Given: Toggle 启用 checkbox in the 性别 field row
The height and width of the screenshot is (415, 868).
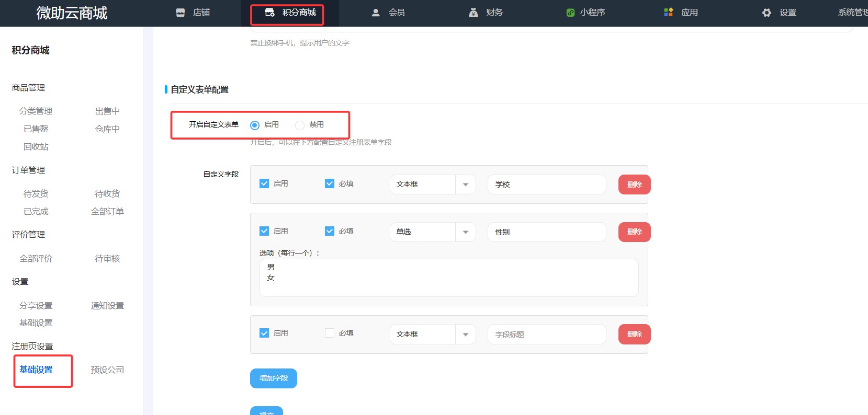Looking at the screenshot, I should [x=264, y=231].
